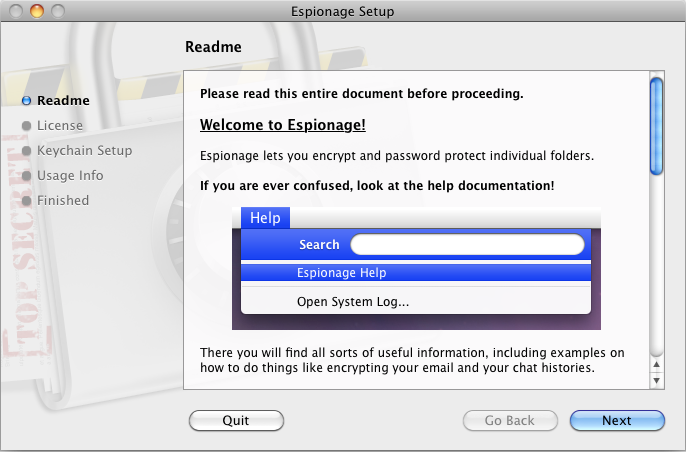Click the Help menu tab in image
Viewport: 686px width, 452px height.
pos(265,217)
